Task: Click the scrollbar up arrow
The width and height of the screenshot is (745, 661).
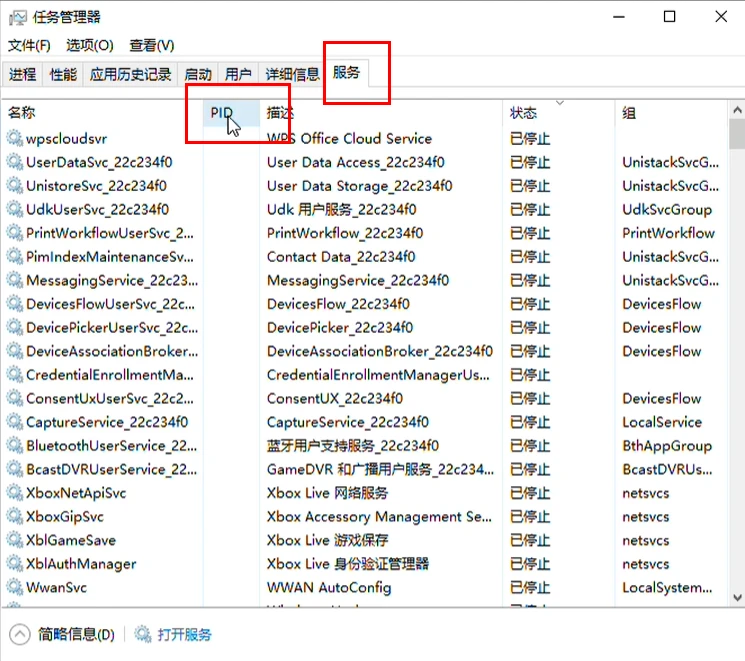Action: pyautogui.click(x=737, y=110)
